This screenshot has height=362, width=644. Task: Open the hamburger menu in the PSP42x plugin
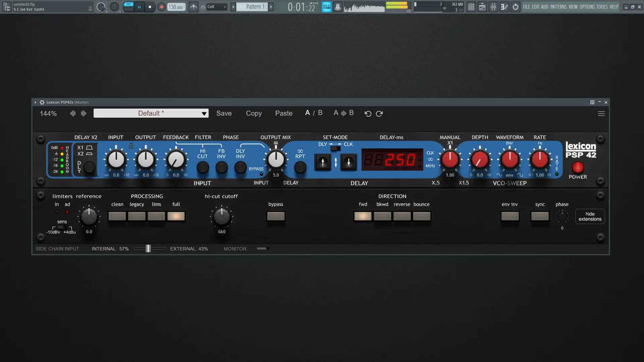pyautogui.click(x=601, y=114)
